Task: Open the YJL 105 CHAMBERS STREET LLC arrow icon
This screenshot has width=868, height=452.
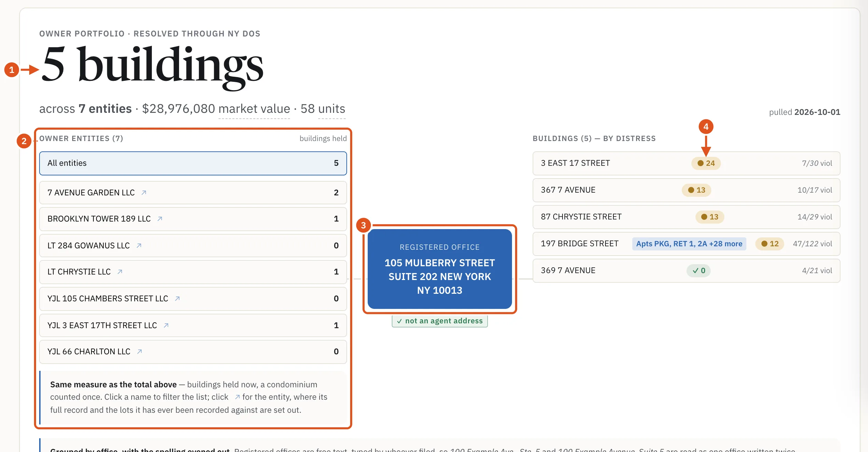Action: [177, 299]
